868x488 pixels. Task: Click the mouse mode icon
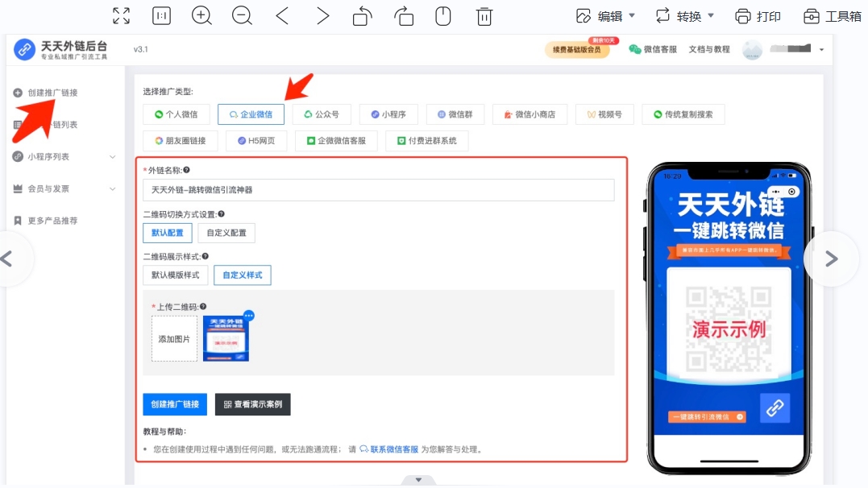[x=442, y=16]
